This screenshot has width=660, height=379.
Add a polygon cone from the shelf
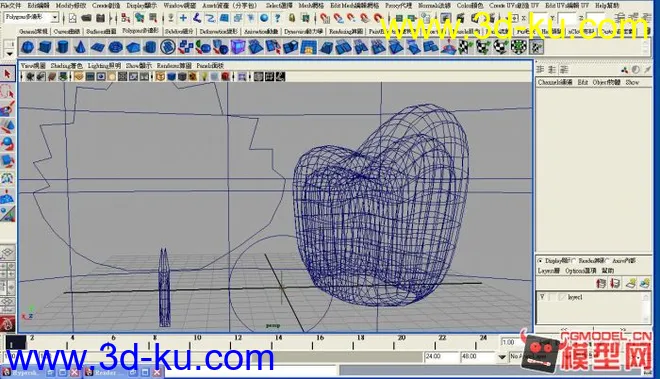click(80, 47)
